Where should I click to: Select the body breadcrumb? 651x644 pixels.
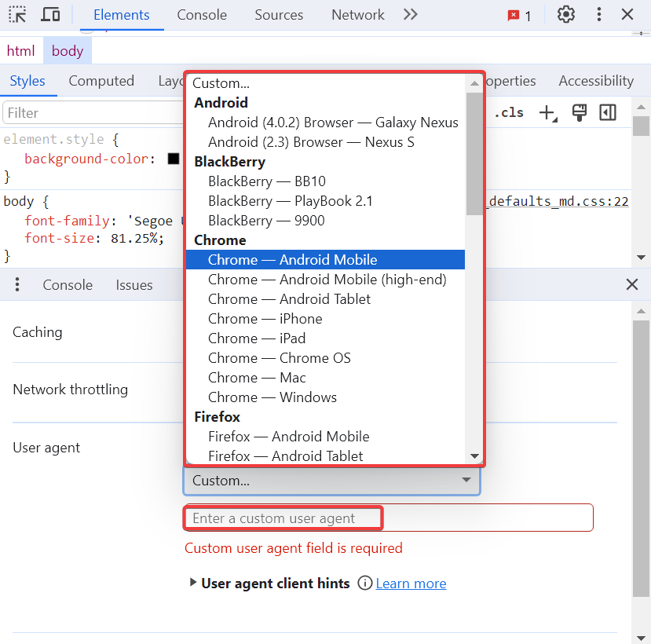68,51
